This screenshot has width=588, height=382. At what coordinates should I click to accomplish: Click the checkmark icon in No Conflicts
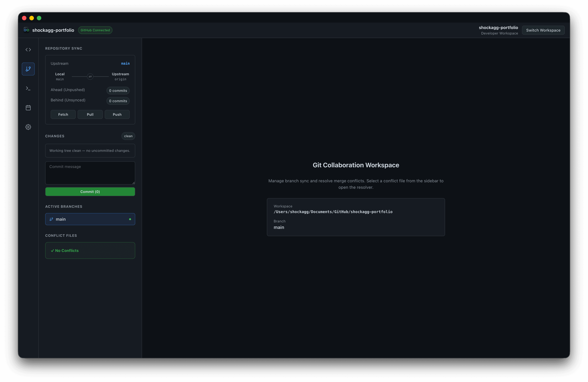coord(52,250)
